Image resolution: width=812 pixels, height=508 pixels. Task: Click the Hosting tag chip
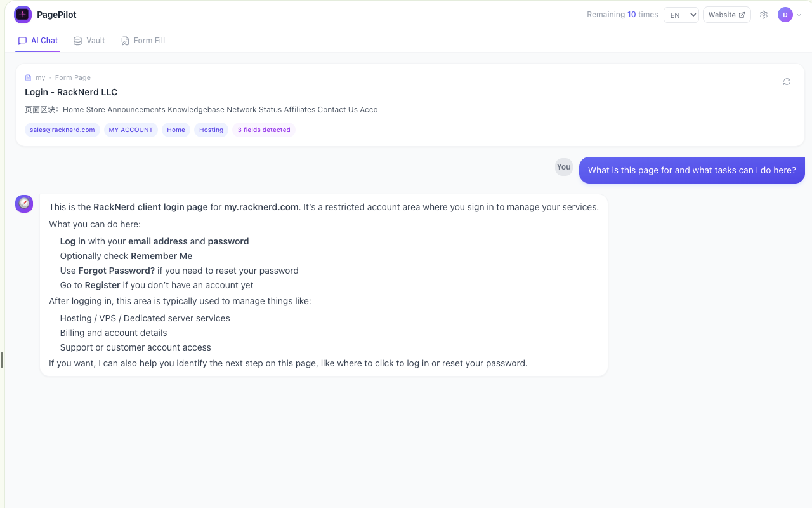pyautogui.click(x=211, y=130)
